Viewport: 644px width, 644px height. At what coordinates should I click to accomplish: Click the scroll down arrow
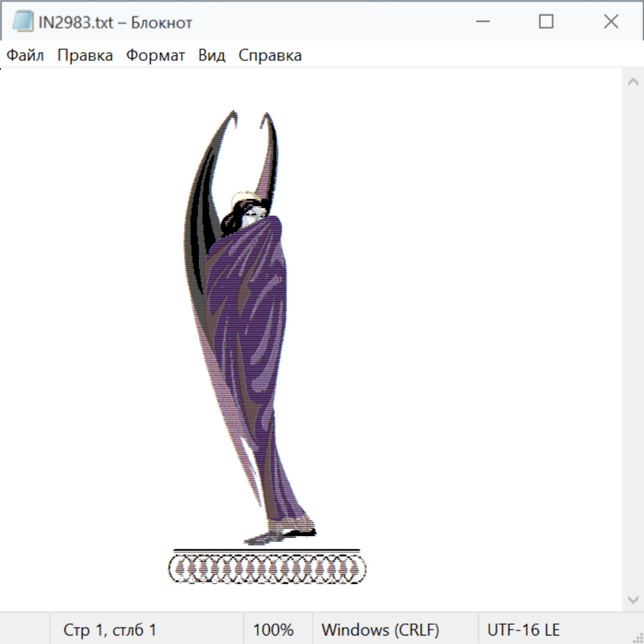(633, 599)
